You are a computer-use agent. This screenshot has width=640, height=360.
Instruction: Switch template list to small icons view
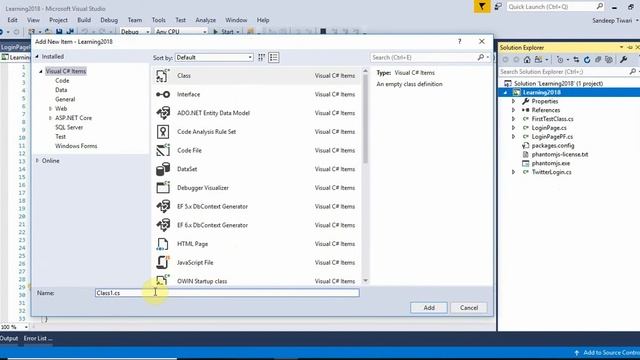click(x=261, y=58)
